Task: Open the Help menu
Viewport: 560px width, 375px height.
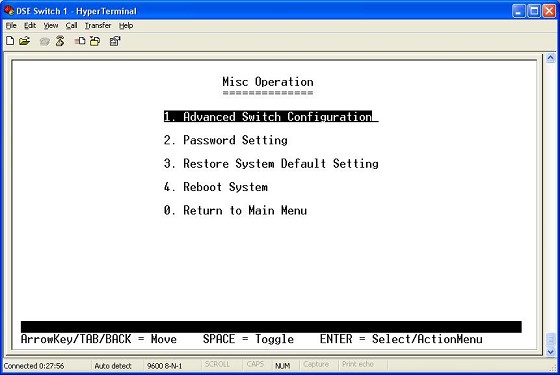Action: [x=126, y=26]
